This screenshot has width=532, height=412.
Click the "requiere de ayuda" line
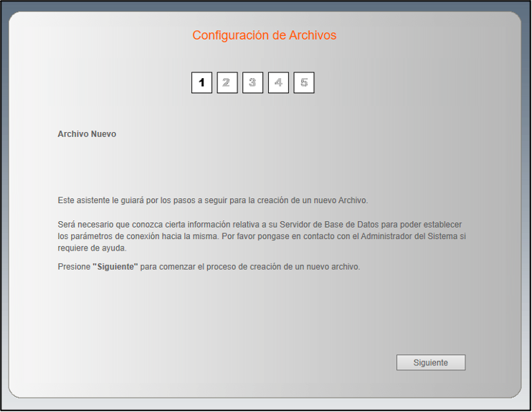pos(92,248)
